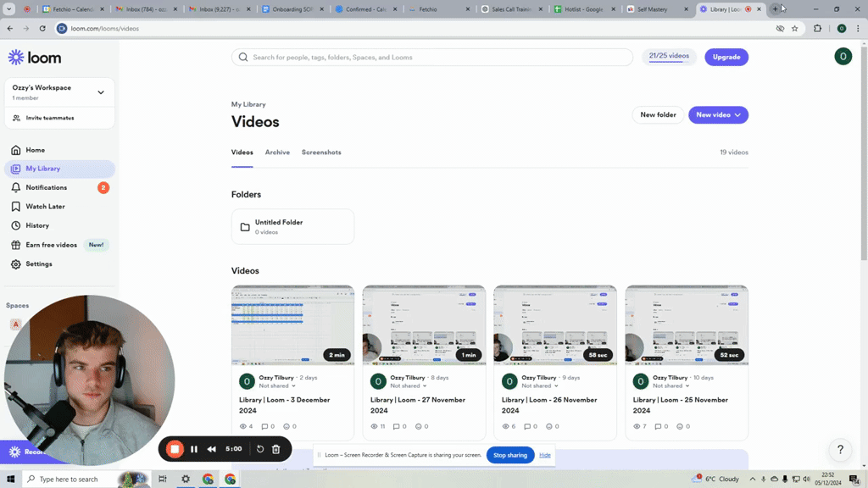Open sharing dropdown for 27 November video

(x=408, y=386)
